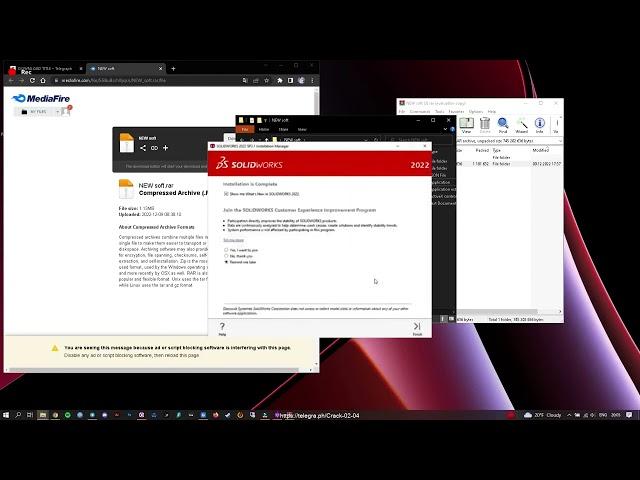Open the Chrome side panel icon
Screen dimensions: 640x480
(x=290, y=80)
